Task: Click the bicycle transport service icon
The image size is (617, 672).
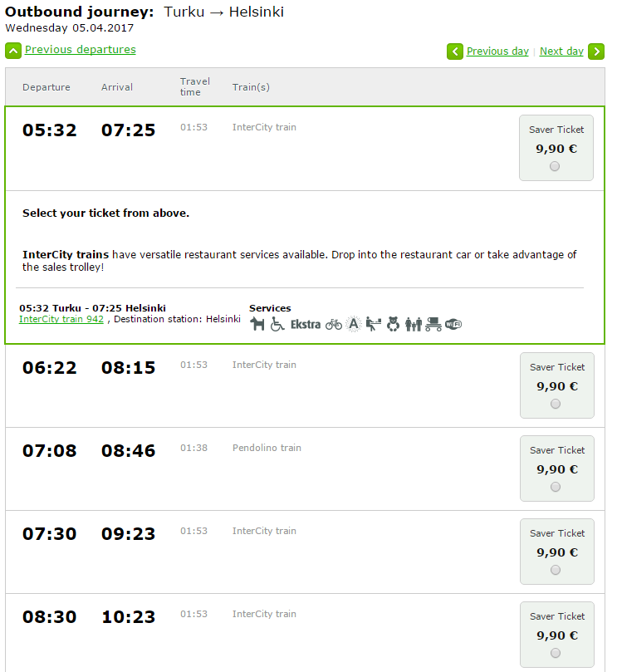Action: coord(333,324)
